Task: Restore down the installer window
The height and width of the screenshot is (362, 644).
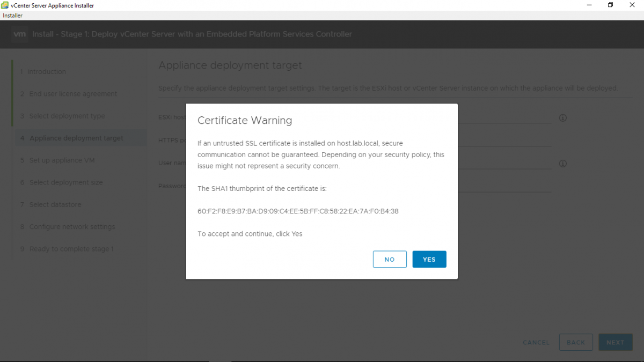Action: [x=610, y=5]
